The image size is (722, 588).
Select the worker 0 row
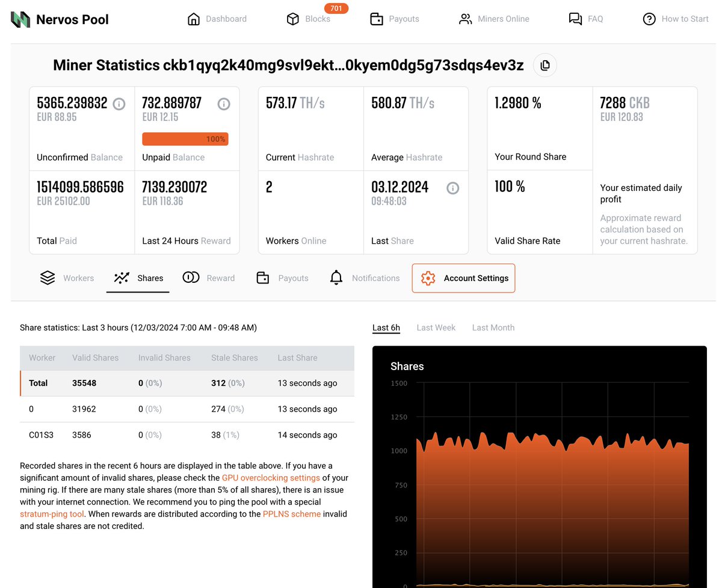187,409
